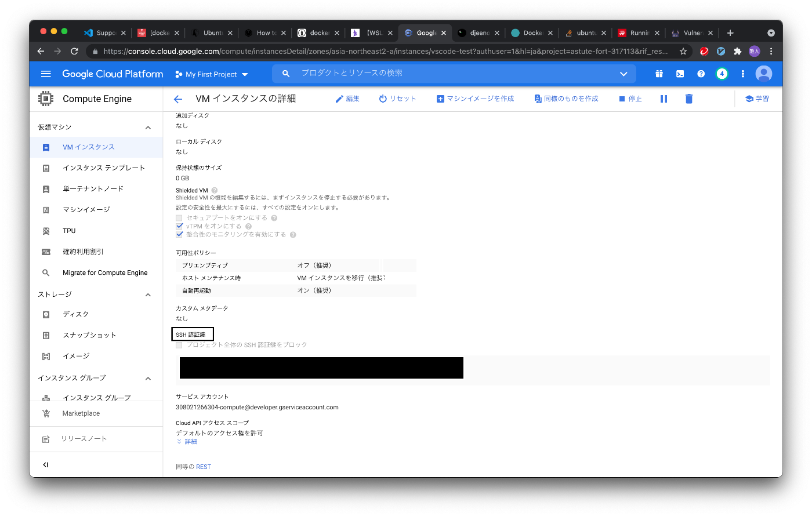Image resolution: width=812 pixels, height=516 pixels.
Task: Open the help question mark icon
Action: click(x=701, y=74)
